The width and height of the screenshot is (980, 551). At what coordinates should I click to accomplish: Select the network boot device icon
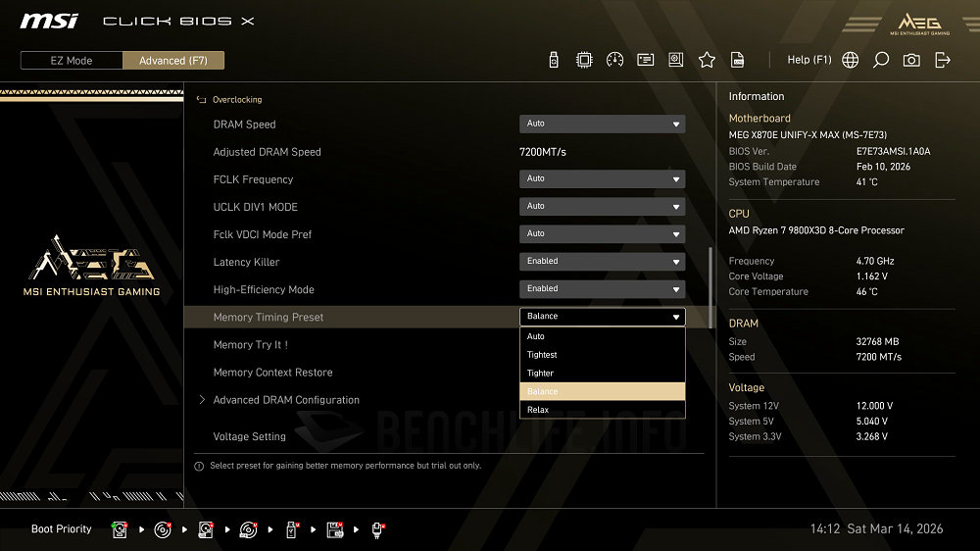[x=377, y=529]
